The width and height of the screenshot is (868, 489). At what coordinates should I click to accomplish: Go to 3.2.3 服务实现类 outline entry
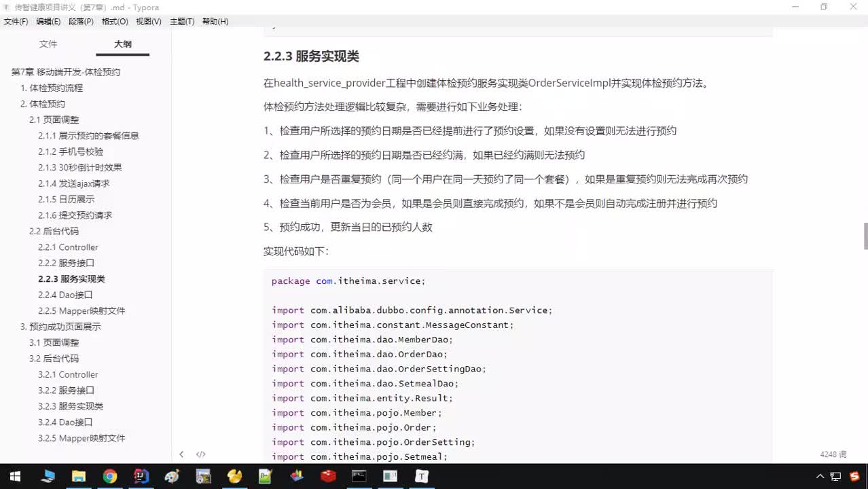point(71,406)
